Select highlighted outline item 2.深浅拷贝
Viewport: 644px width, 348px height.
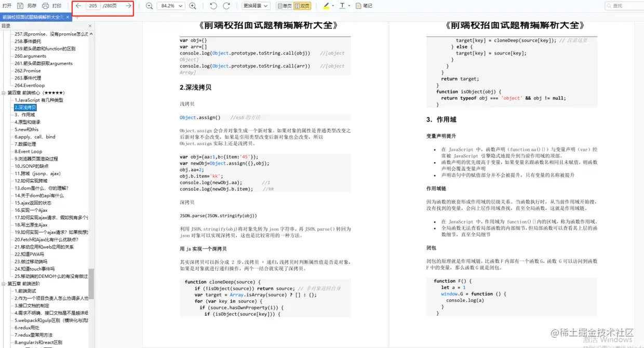coord(25,108)
